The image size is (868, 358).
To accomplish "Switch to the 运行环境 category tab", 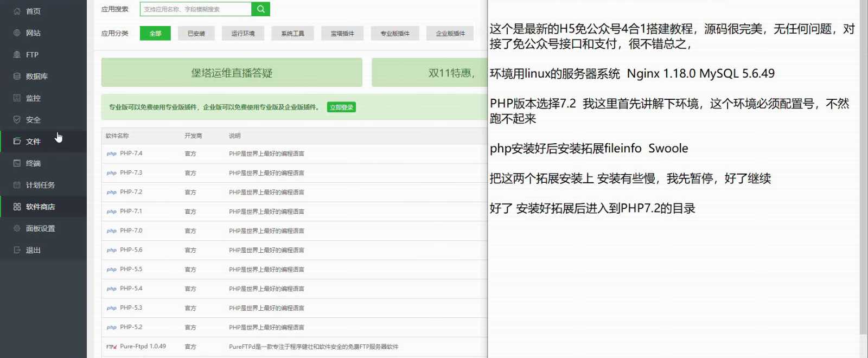I will (x=243, y=33).
